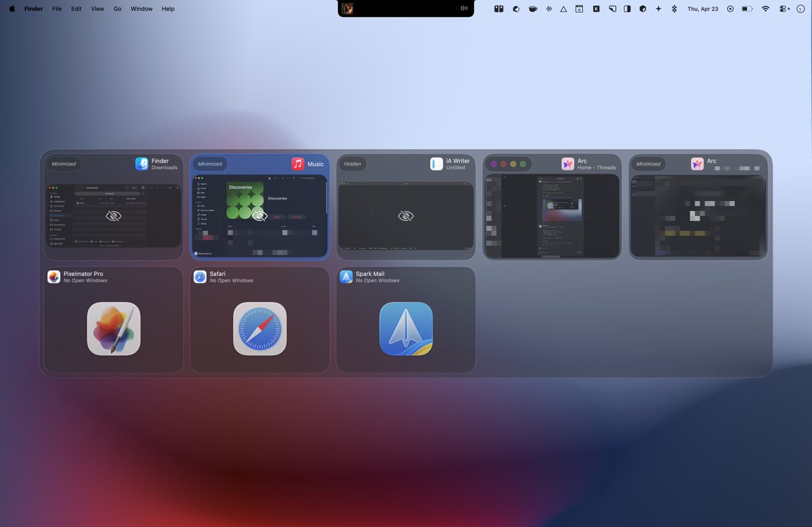Select the Music Discoveries window preview
This screenshot has width=812, height=527.
point(260,216)
